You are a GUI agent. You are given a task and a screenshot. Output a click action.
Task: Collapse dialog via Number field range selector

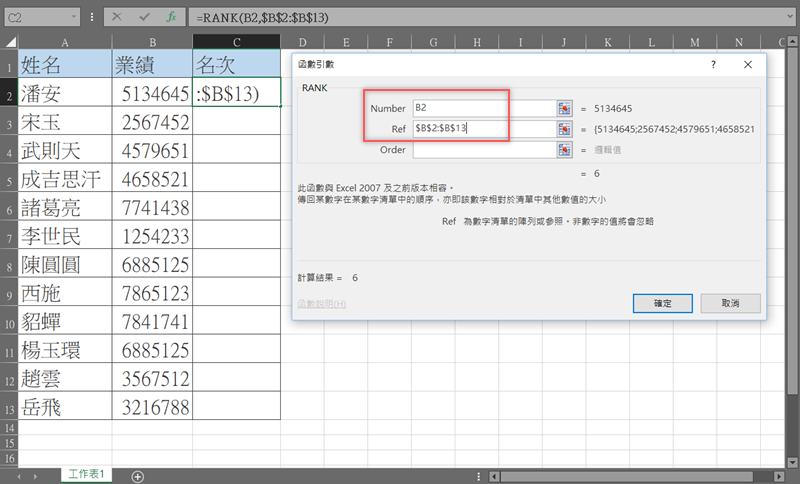[565, 108]
